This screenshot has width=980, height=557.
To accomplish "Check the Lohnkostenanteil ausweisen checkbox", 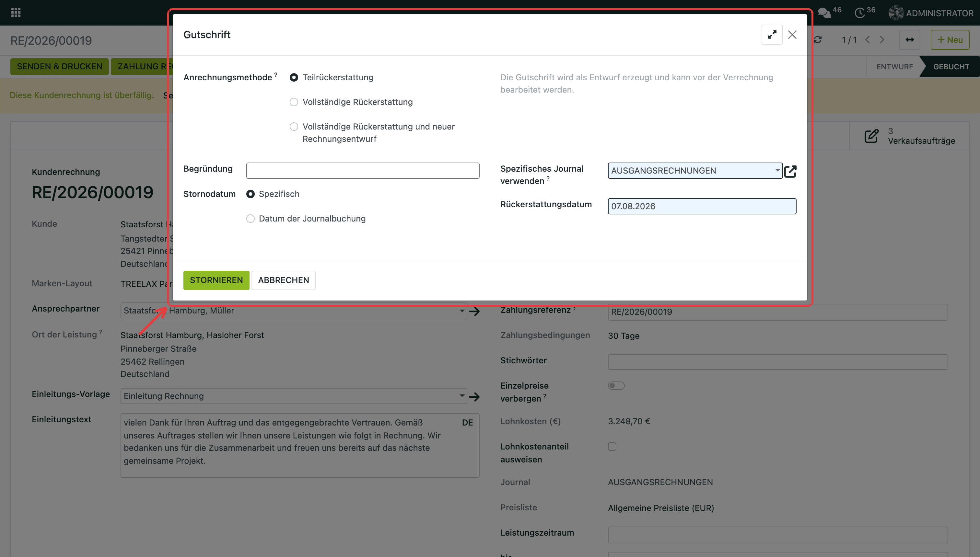I will click(612, 447).
